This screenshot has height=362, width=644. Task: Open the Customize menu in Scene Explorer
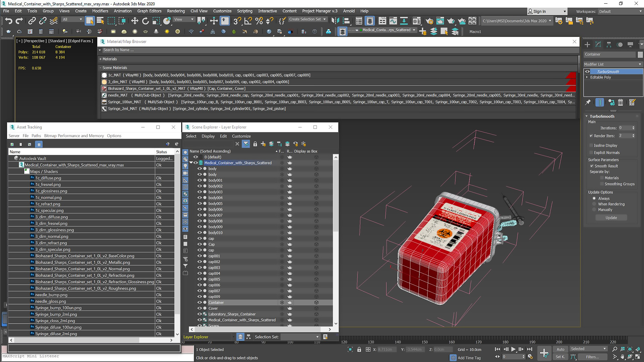(x=241, y=136)
